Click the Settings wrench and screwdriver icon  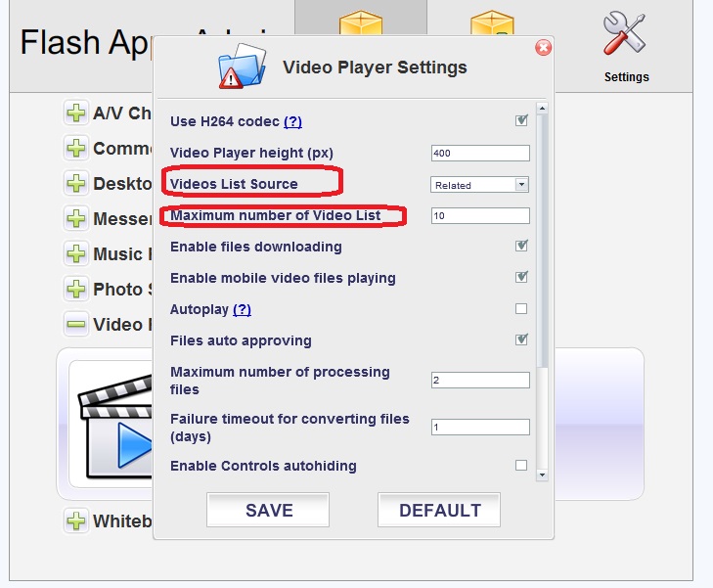click(x=626, y=37)
